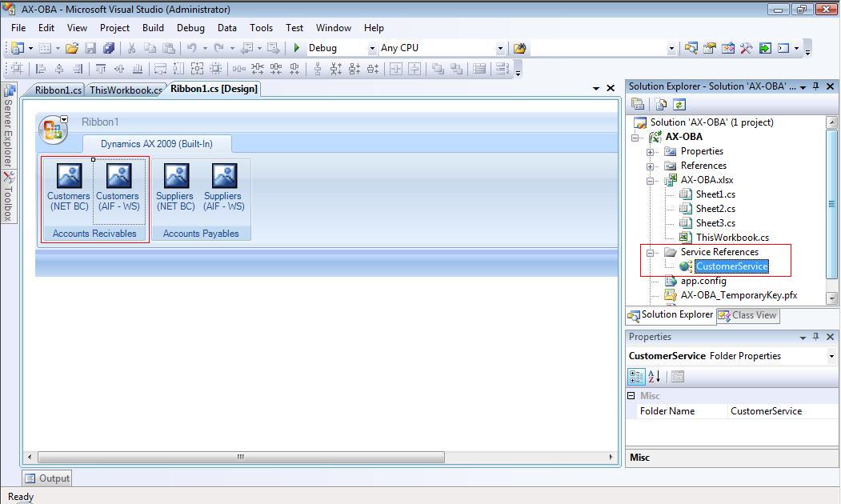Switch to the ThisWorkbook.cs tab
Screen dimensions: 841x504
pos(126,90)
